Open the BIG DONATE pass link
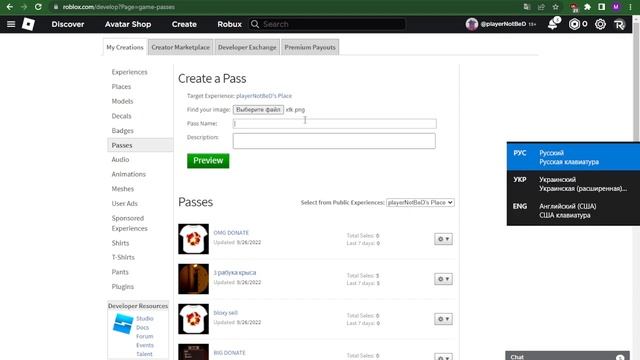Image resolution: width=640 pixels, height=360 pixels. (x=229, y=353)
